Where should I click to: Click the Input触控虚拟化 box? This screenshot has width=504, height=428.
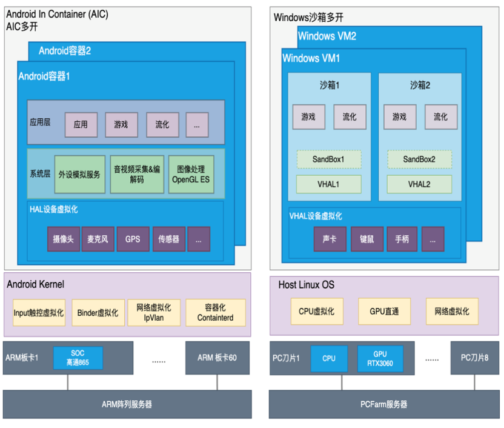tap(39, 313)
